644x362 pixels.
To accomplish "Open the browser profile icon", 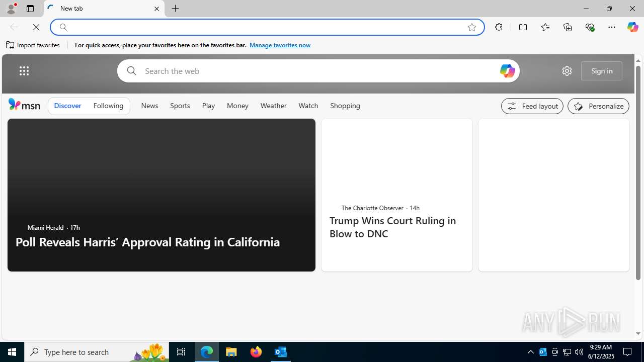I will [x=11, y=9].
